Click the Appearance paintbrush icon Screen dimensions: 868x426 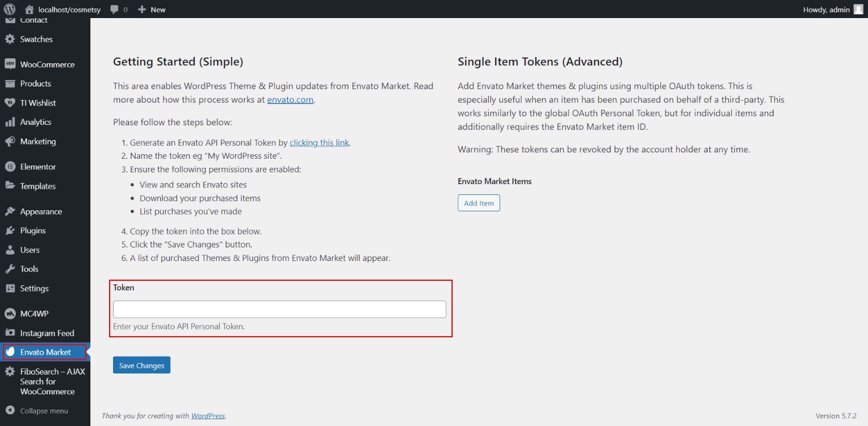tap(10, 211)
